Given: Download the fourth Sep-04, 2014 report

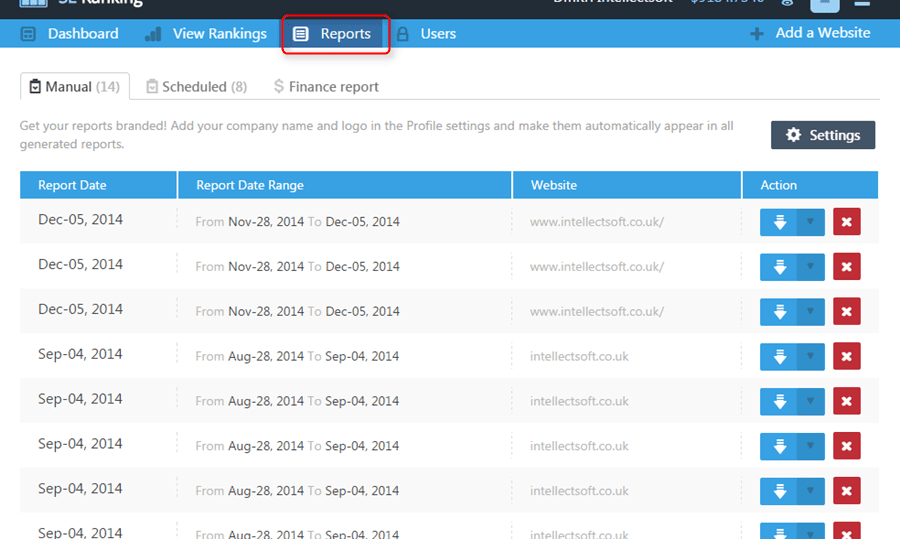Looking at the screenshot, I should coord(778,491).
